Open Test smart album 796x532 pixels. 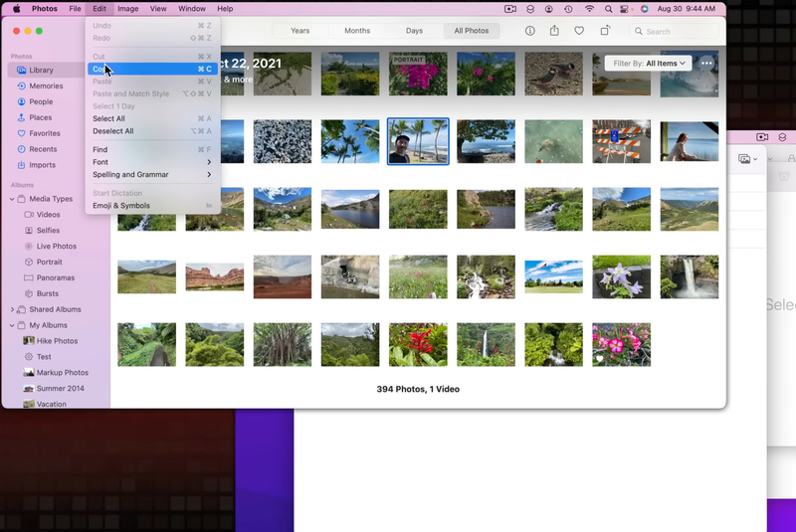[44, 357]
